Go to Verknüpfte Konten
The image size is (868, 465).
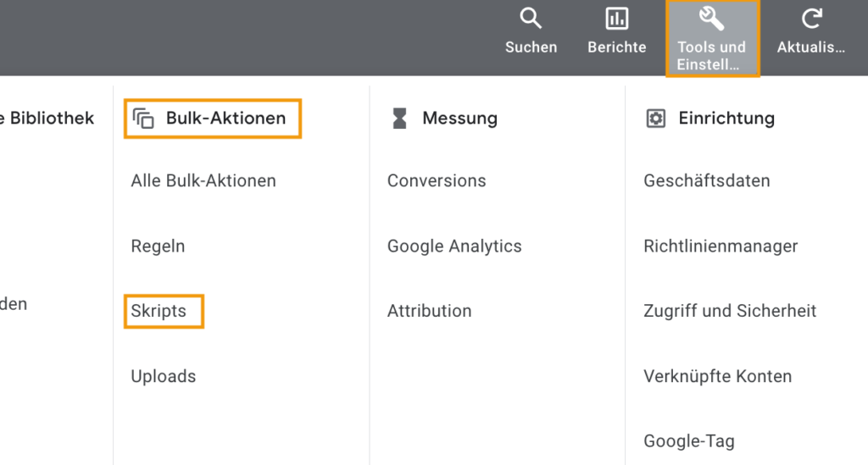click(717, 376)
